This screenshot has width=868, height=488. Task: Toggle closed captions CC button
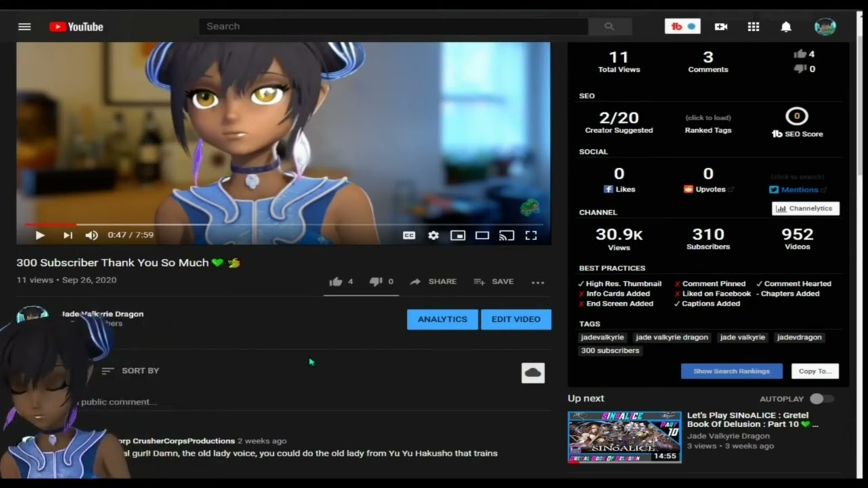409,235
